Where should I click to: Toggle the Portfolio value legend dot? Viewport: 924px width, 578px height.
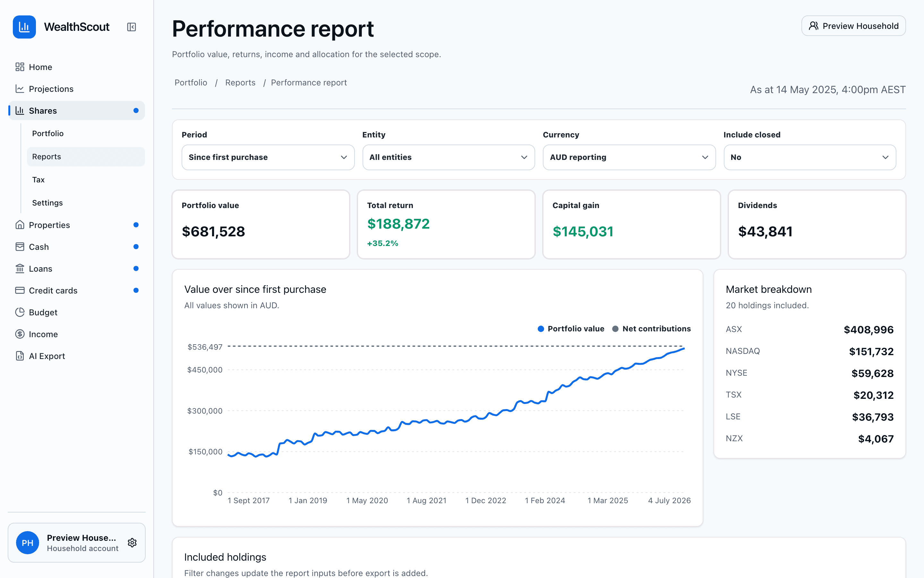tap(541, 329)
